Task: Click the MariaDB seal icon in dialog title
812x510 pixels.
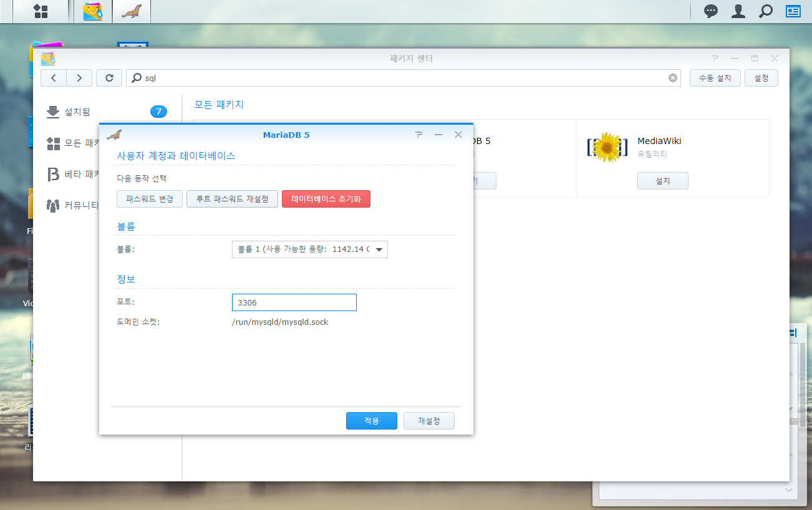Action: click(x=114, y=135)
